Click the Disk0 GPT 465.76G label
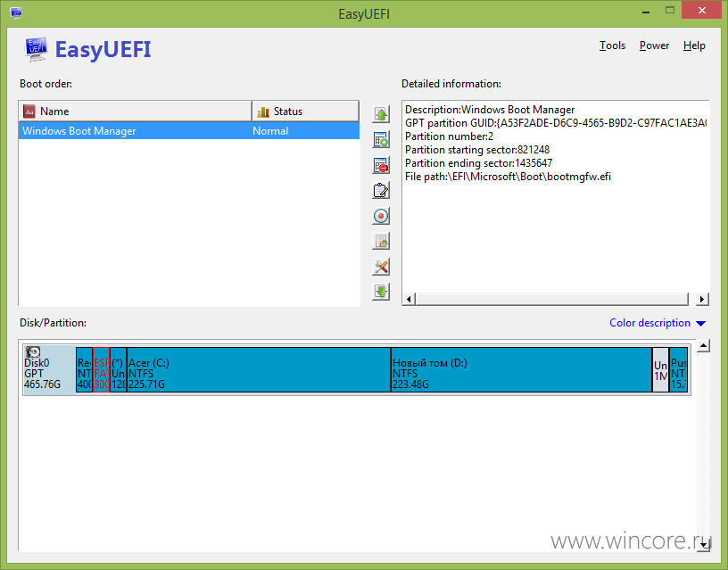 click(x=42, y=374)
